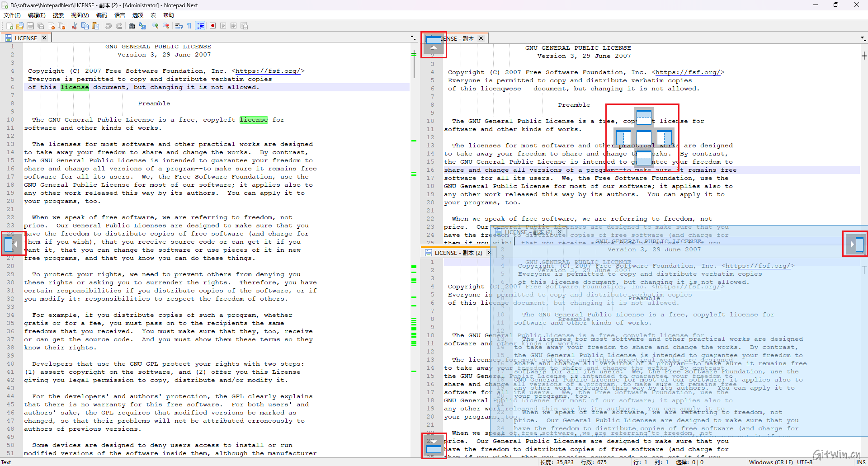
Task: Expand the left pane tab list dropdown
Action: 412,38
